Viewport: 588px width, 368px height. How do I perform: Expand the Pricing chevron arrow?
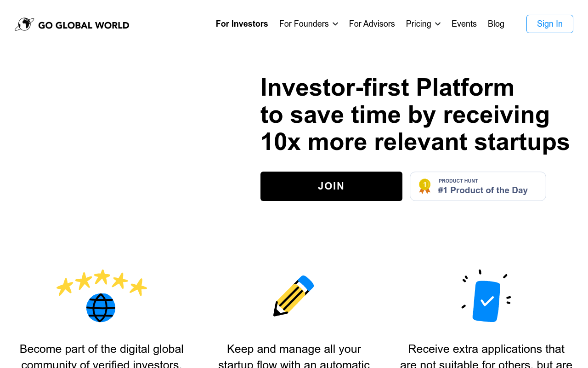coord(438,24)
